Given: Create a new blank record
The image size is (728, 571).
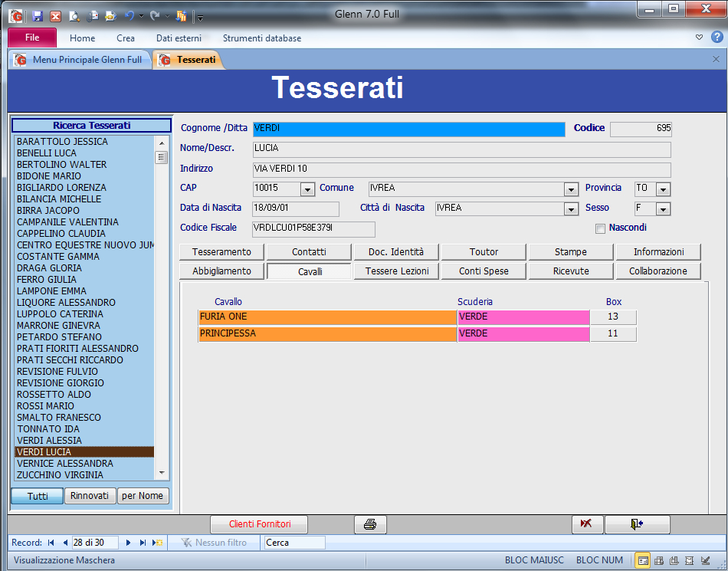Looking at the screenshot, I should coord(157,542).
